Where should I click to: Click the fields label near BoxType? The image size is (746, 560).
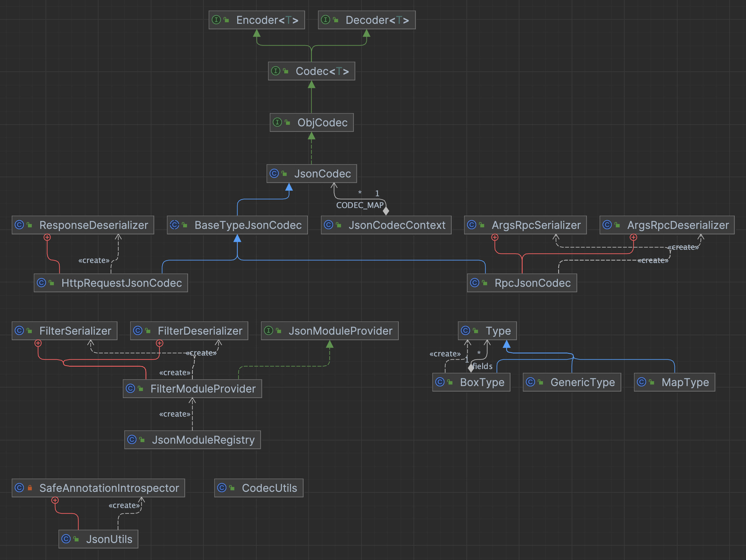(x=483, y=366)
